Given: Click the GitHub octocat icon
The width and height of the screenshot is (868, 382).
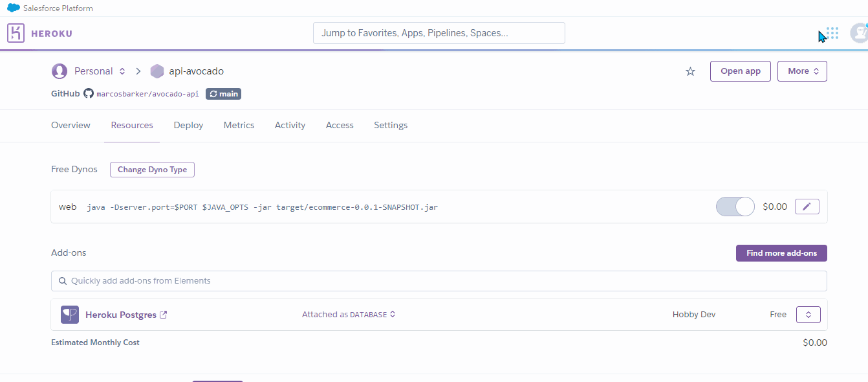Looking at the screenshot, I should 89,94.
